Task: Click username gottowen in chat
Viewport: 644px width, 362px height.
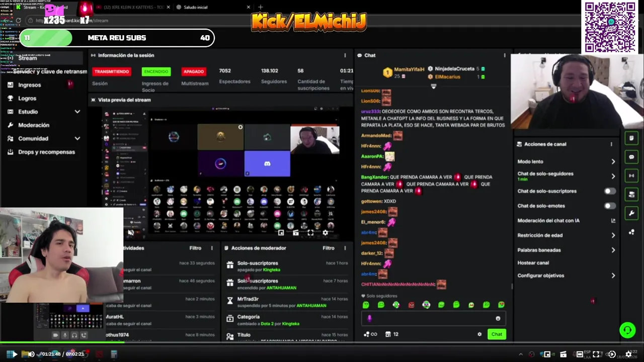Action: pyautogui.click(x=371, y=201)
